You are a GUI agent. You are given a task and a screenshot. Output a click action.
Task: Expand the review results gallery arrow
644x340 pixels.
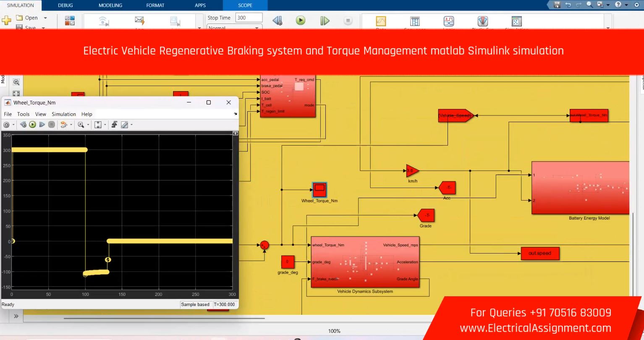tap(608, 28)
